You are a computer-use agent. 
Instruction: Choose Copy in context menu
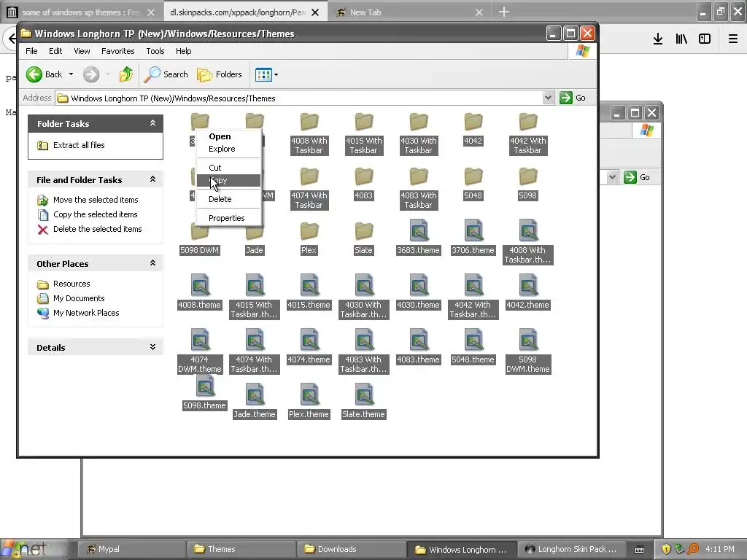click(228, 181)
